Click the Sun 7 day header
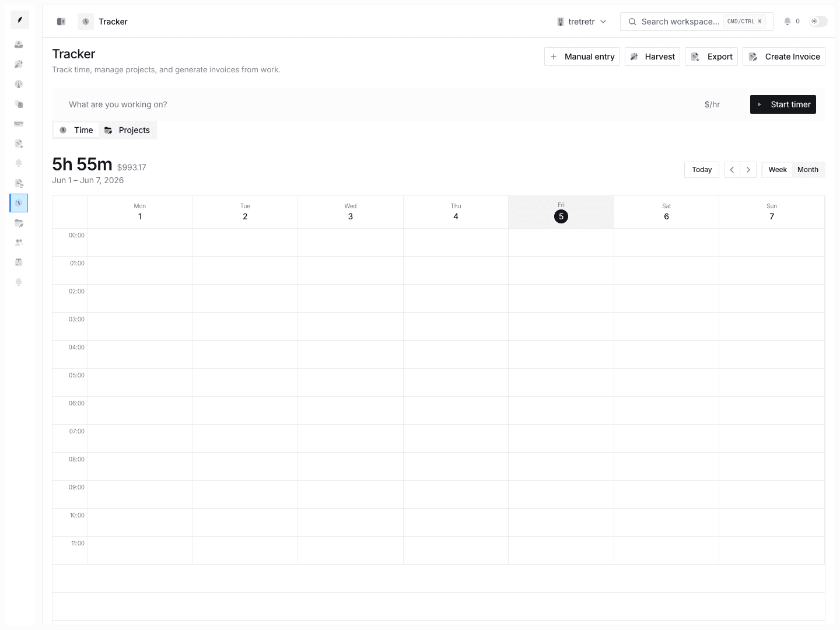The height and width of the screenshot is (630, 840). [x=772, y=212]
